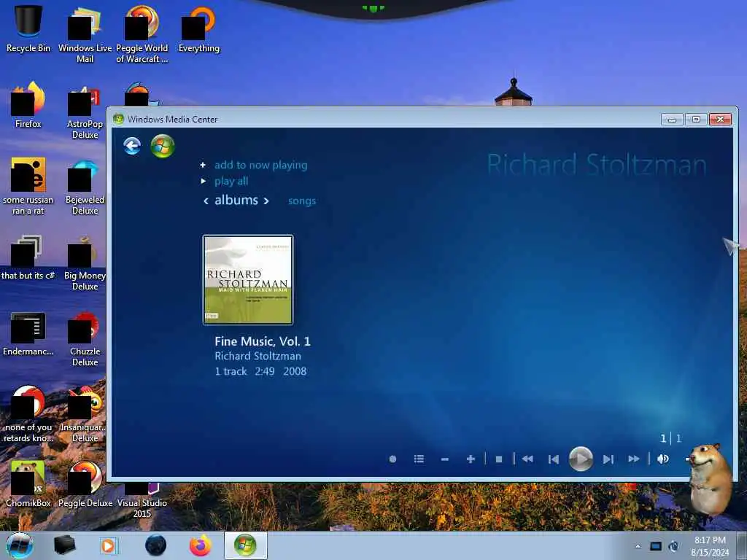The height and width of the screenshot is (560, 747).
Task: Open the green Media Center start button
Action: coord(163,146)
